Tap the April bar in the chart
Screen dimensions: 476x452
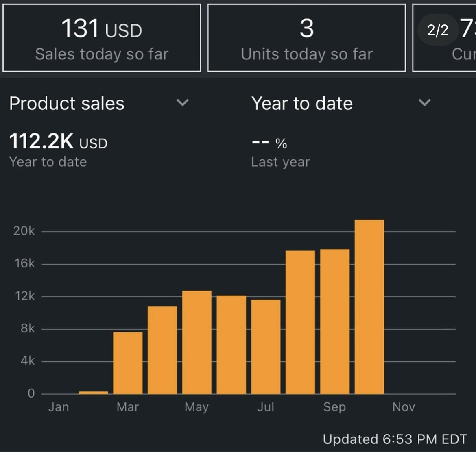coord(162,350)
